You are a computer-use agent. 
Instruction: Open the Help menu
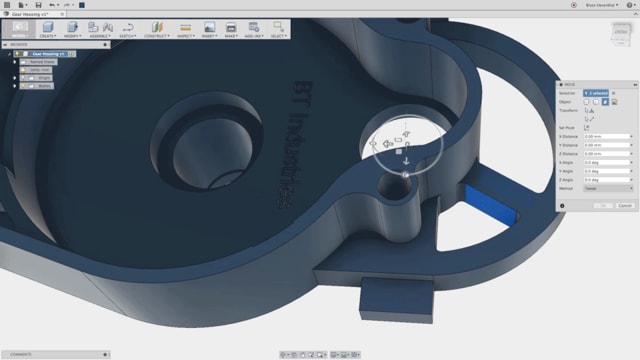(631, 5)
